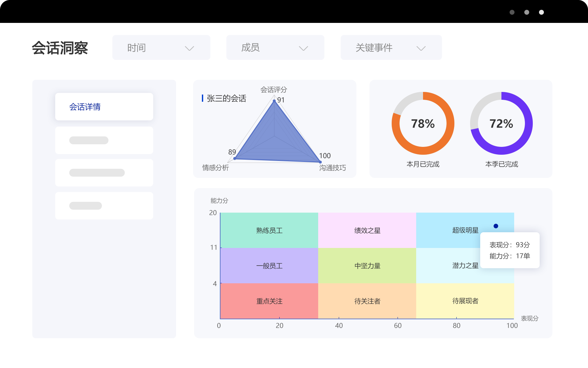Select the 会话详情 sidebar tab

104,107
